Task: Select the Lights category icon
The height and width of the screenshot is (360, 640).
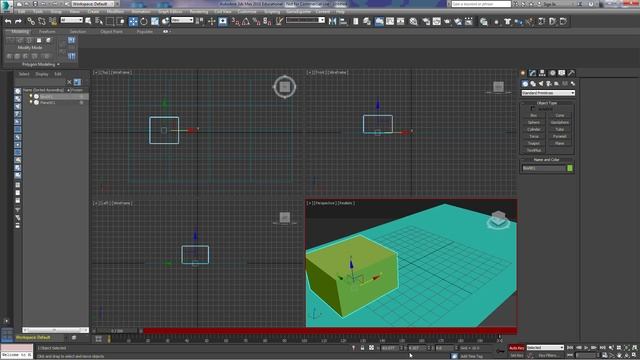Action: [x=541, y=83]
